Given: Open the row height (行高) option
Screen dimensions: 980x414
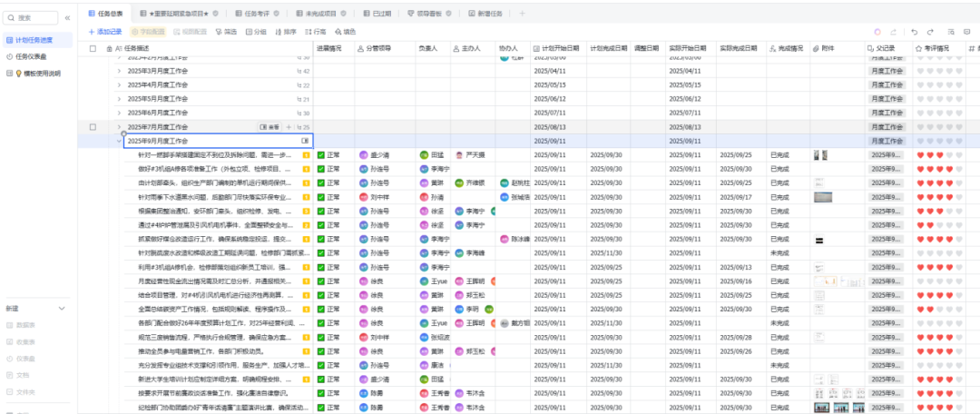Looking at the screenshot, I should coord(315,32).
